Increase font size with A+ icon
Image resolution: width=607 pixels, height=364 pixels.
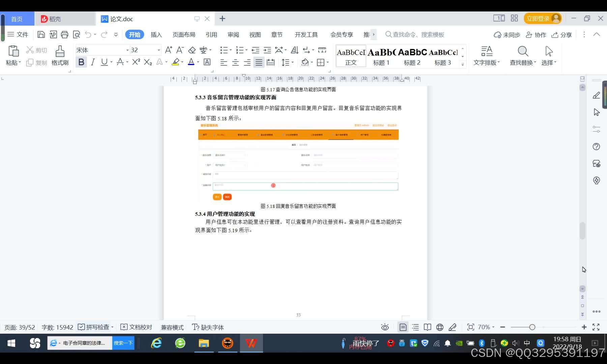169,50
